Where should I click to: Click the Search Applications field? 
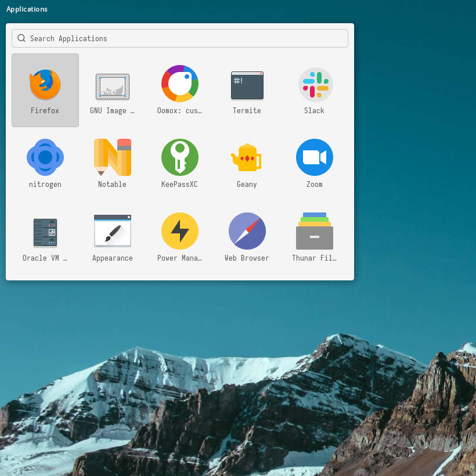click(186, 38)
